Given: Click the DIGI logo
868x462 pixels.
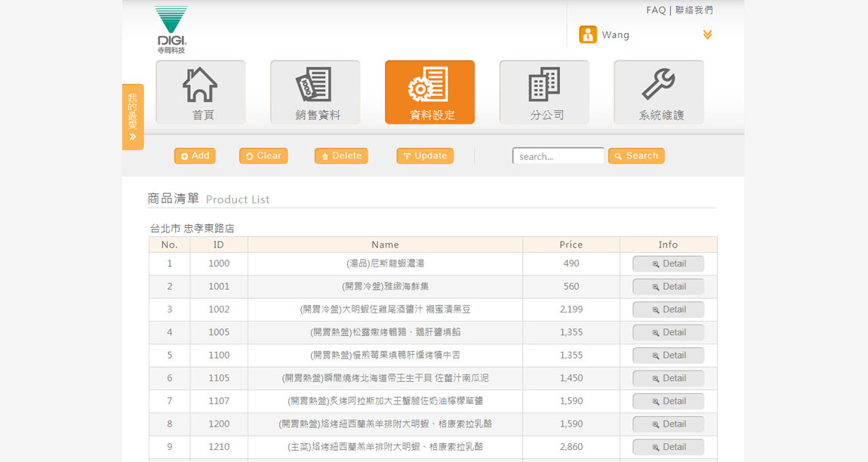Looking at the screenshot, I should pos(171,29).
